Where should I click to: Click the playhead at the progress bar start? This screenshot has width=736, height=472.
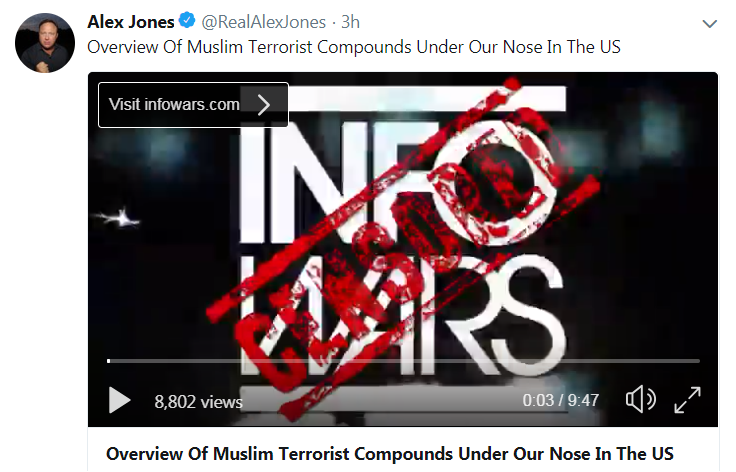(109, 361)
